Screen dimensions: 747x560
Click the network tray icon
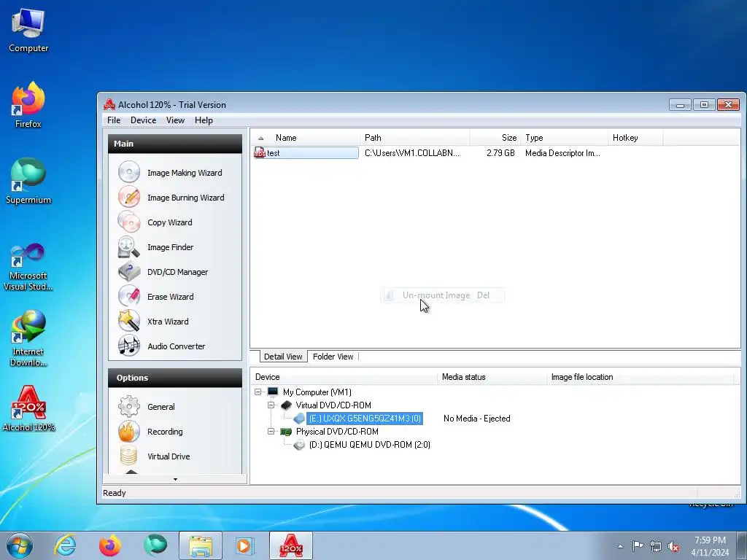[656, 547]
